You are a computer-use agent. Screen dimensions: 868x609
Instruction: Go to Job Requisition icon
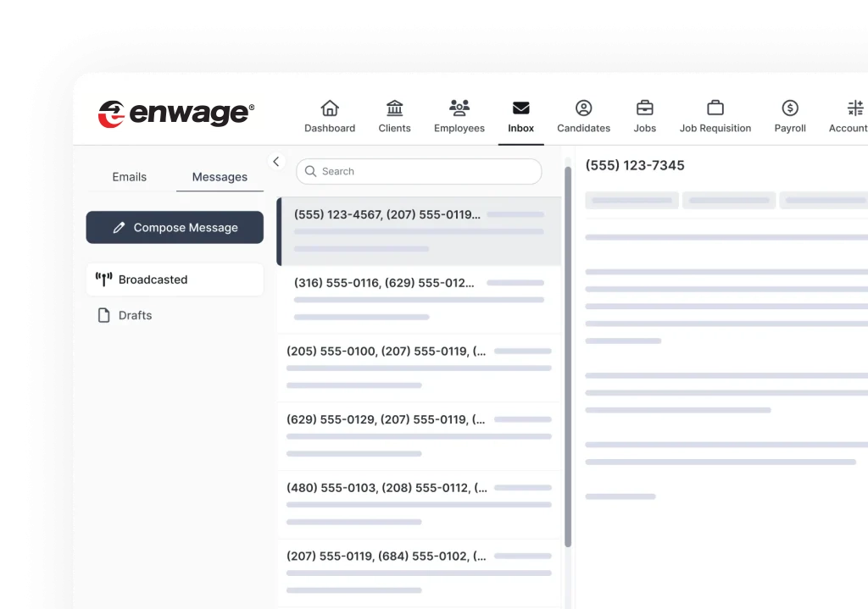pyautogui.click(x=715, y=109)
